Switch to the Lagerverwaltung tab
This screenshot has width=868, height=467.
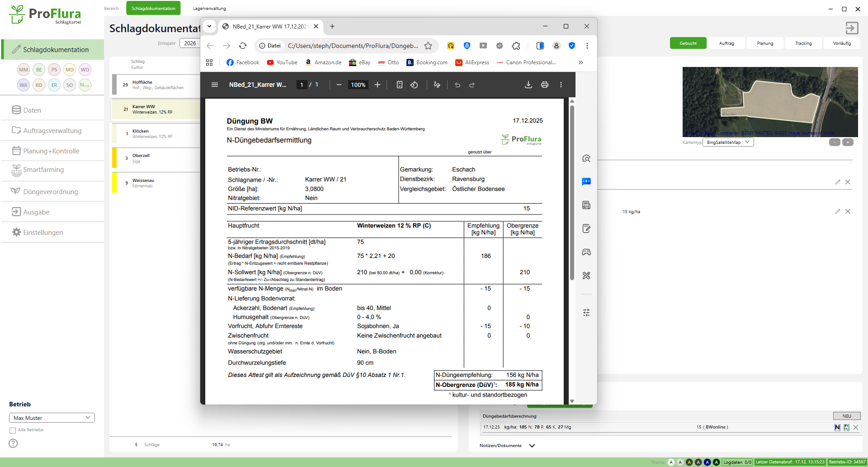click(x=209, y=8)
